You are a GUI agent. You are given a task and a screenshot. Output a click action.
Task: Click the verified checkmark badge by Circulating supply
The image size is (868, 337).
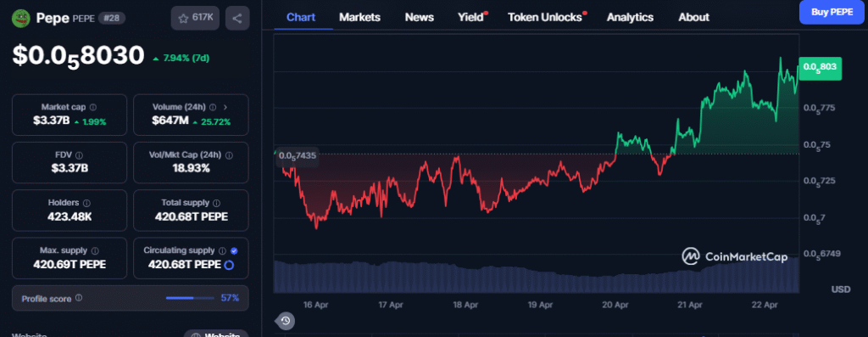point(234,250)
